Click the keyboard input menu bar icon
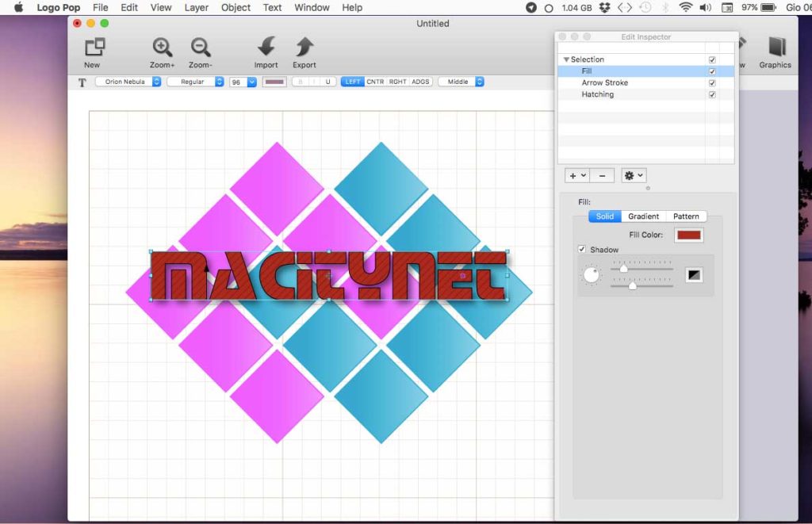 [727, 8]
